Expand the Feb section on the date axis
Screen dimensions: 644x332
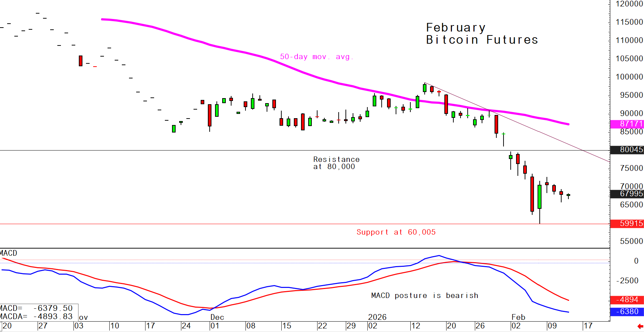[519, 317]
